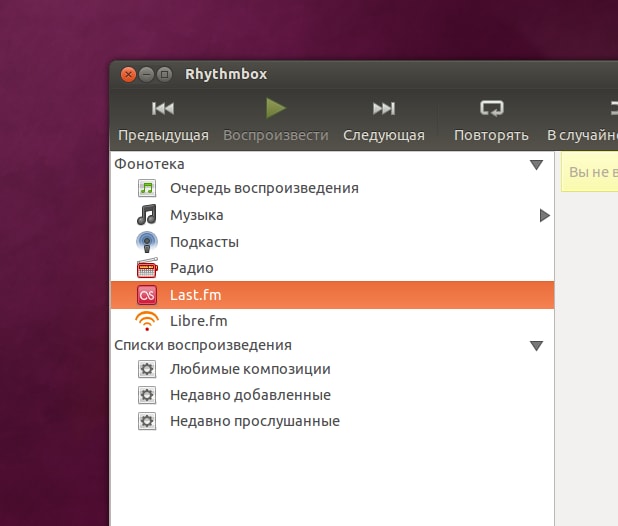
Task: Select Музыка in the library list
Action: tap(332, 215)
